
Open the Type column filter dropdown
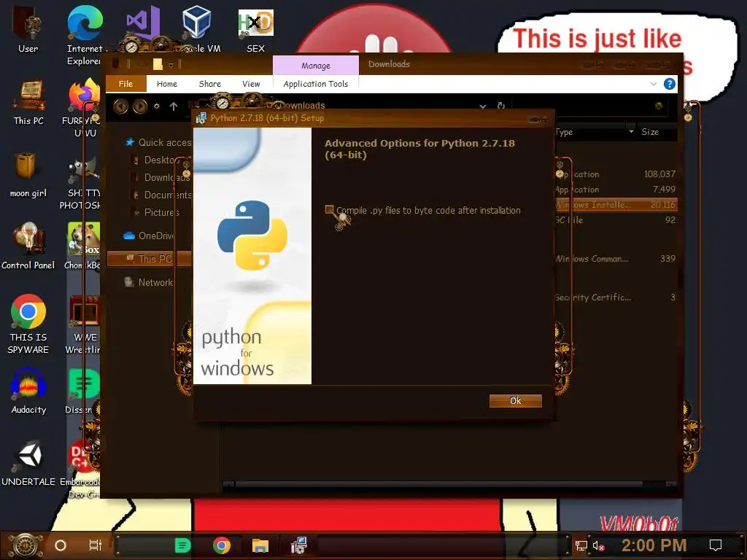point(631,131)
